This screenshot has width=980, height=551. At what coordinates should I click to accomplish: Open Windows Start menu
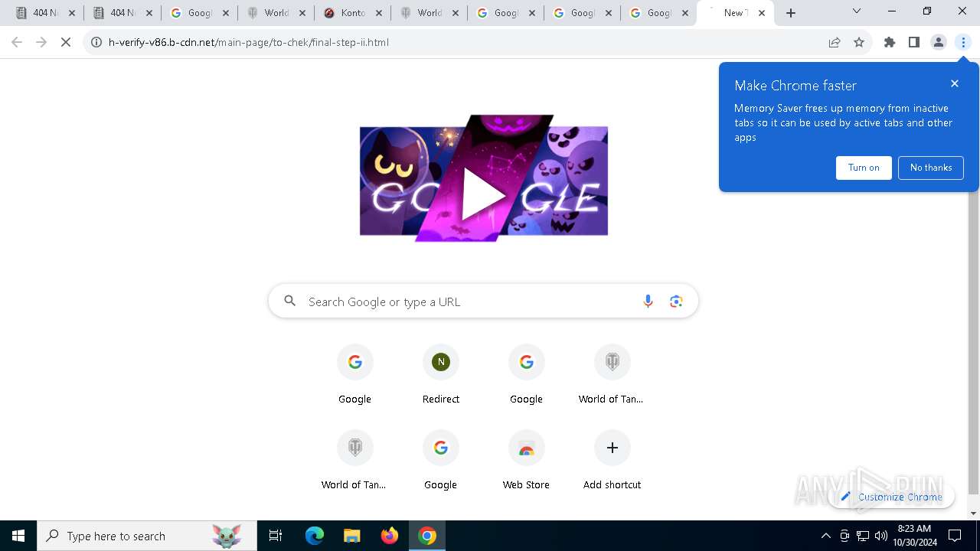tap(18, 536)
